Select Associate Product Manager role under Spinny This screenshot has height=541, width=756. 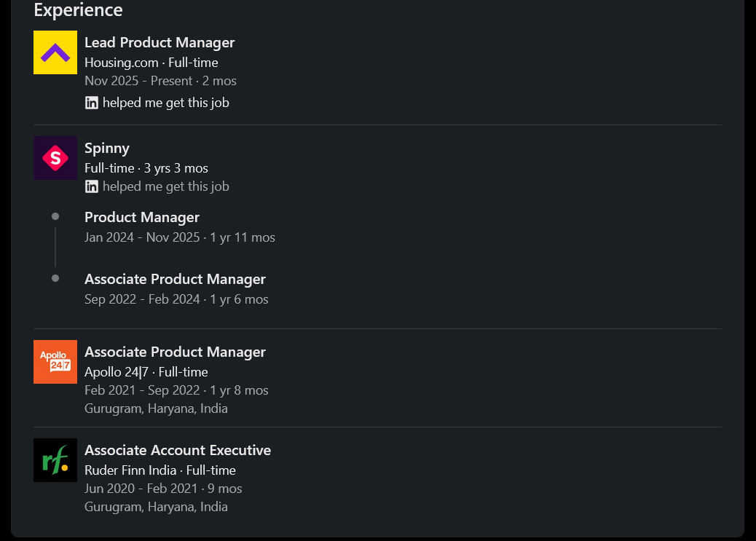[175, 279]
